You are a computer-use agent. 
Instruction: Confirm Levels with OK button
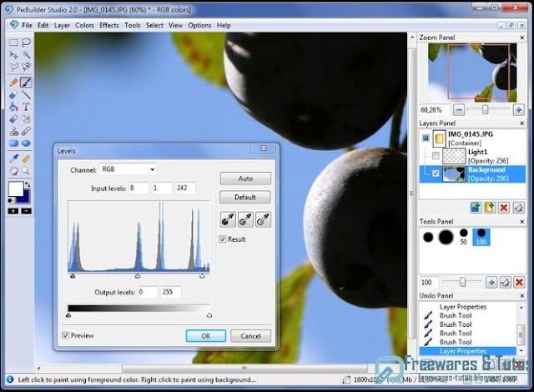(x=206, y=336)
